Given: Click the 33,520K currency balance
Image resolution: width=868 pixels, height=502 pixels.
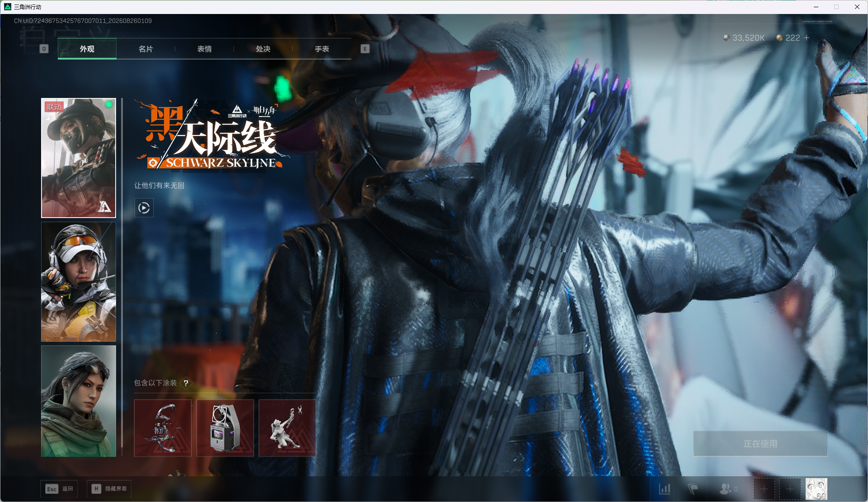Looking at the screenshot, I should [748, 38].
